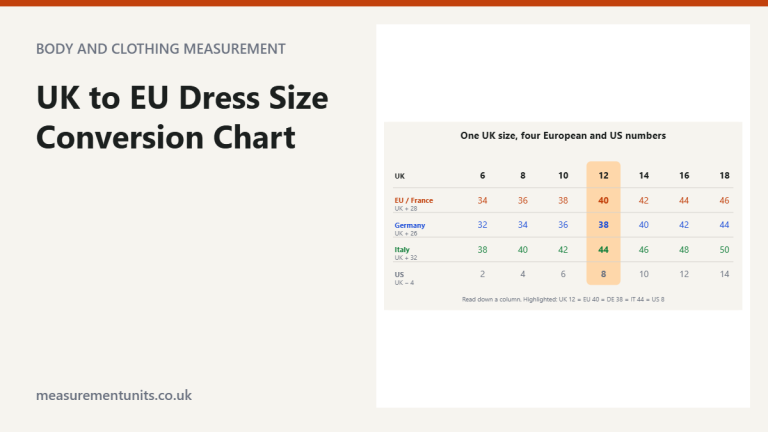
Task: Click US value 12 under UK 16
Action: [x=684, y=274]
